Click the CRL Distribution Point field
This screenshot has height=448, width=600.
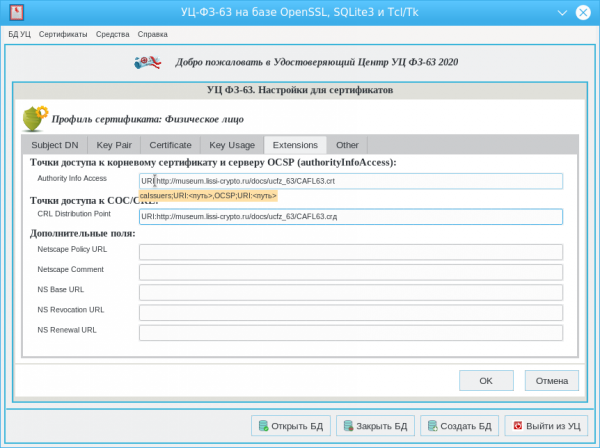click(x=350, y=216)
